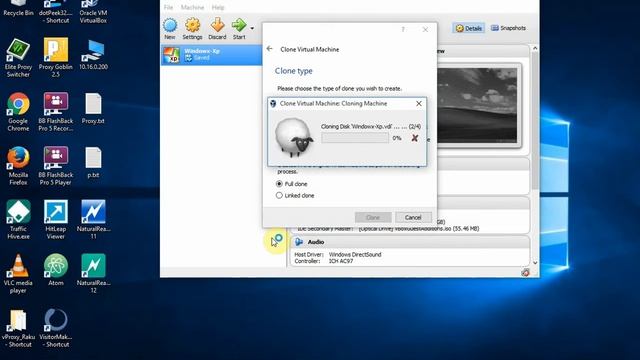This screenshot has width=640, height=360.
Task: Open the Start button dropdown arrow
Action: pyautogui.click(x=252, y=28)
